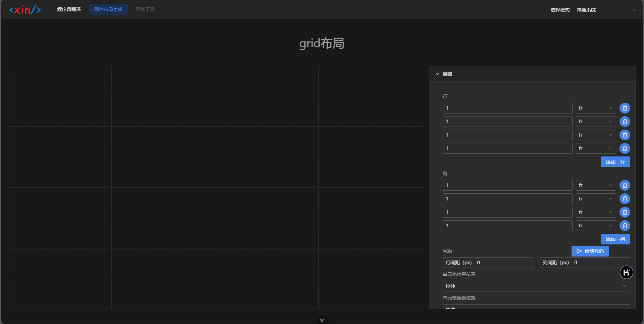Click the 间距 label
Screen dimensions: 644x324
[x=447, y=251]
